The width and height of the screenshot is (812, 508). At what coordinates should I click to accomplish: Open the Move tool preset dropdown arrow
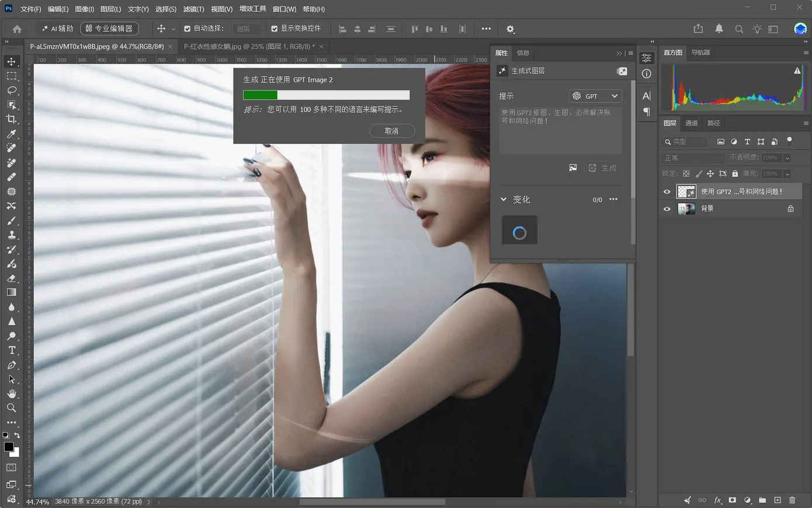coord(173,29)
